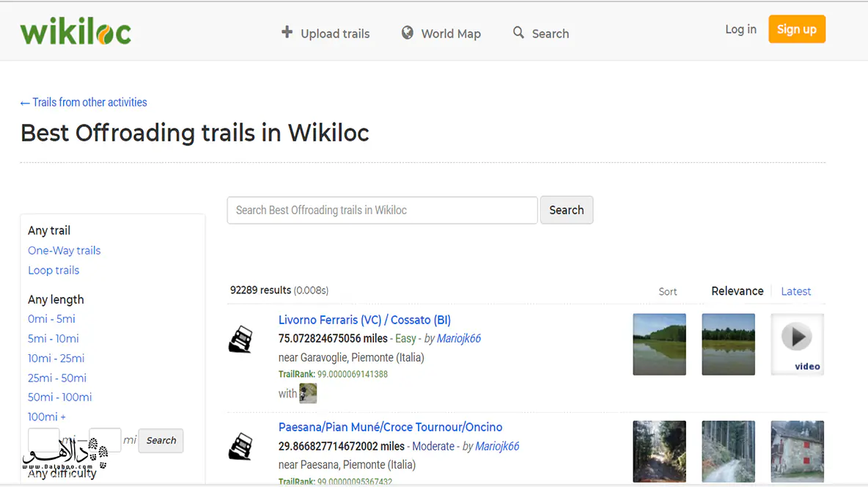Click Log in

click(740, 29)
